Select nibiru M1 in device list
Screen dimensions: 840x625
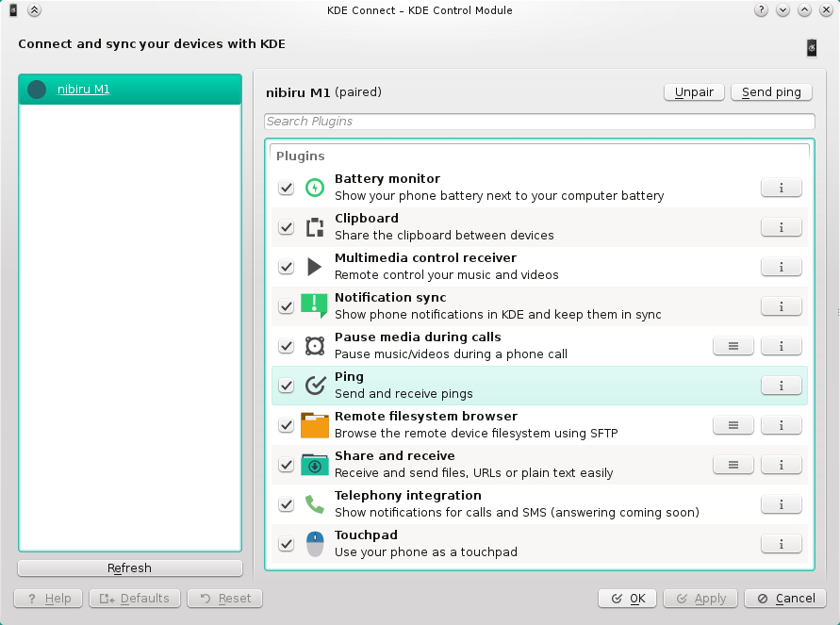pos(130,90)
